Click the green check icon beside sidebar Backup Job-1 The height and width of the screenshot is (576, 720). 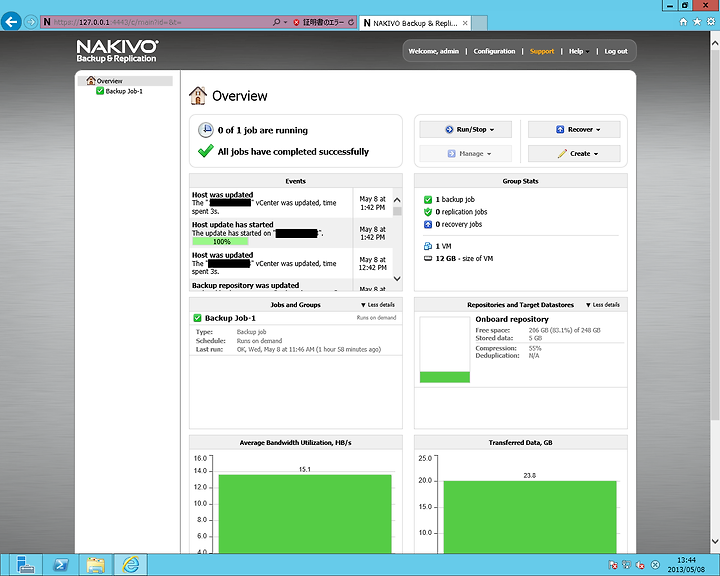(x=100, y=91)
